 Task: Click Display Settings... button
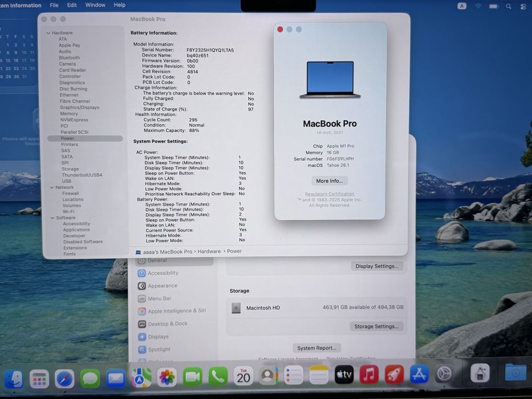point(376,266)
